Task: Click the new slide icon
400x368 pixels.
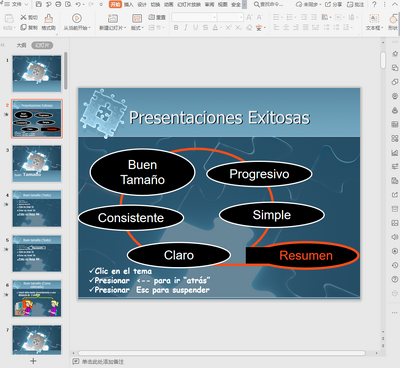Action: (x=113, y=18)
